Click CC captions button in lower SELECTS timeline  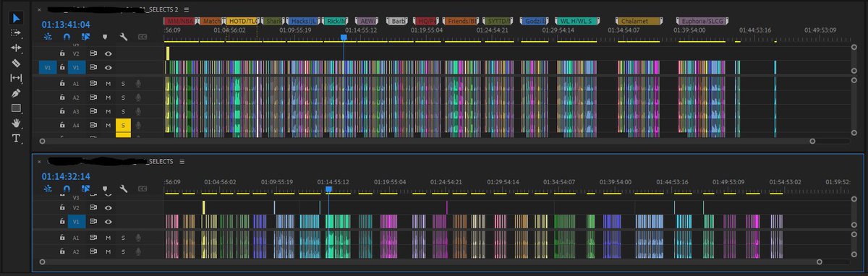pos(142,189)
